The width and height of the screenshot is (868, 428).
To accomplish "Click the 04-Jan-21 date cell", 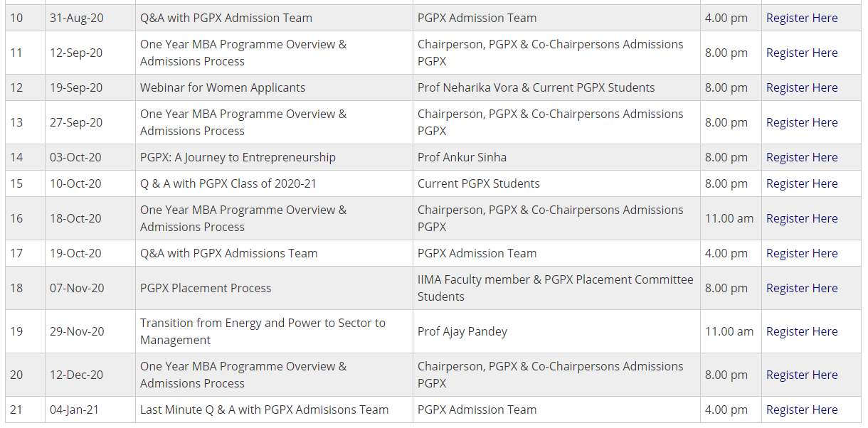I will (x=74, y=410).
